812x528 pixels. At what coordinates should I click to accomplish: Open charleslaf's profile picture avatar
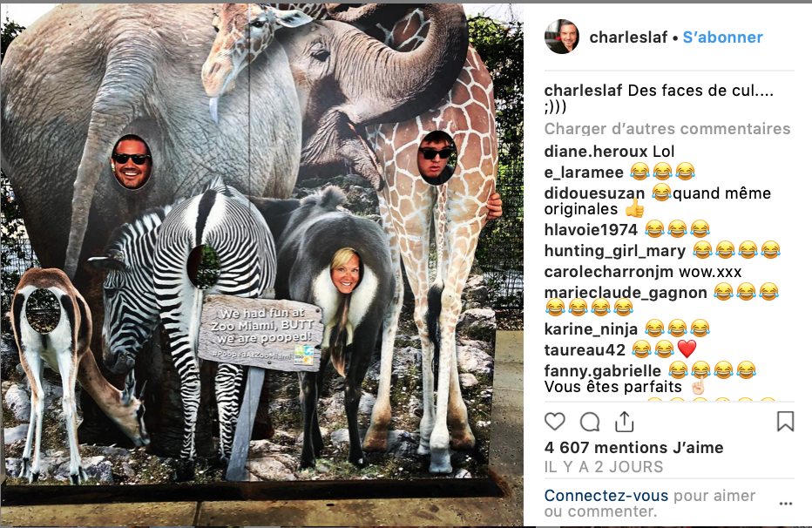pyautogui.click(x=561, y=37)
